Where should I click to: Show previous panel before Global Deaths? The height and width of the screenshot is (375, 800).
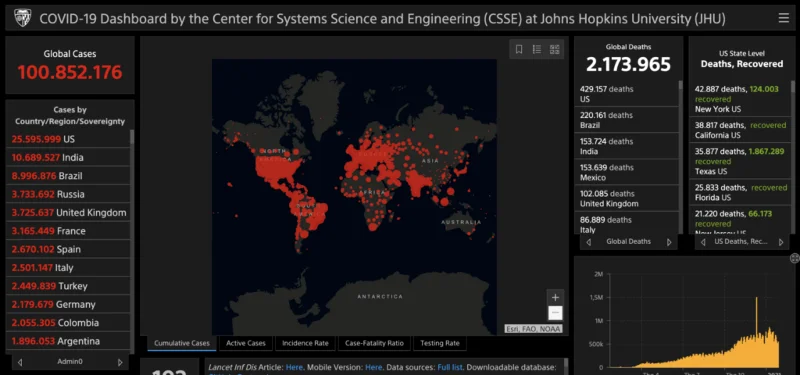(588, 242)
